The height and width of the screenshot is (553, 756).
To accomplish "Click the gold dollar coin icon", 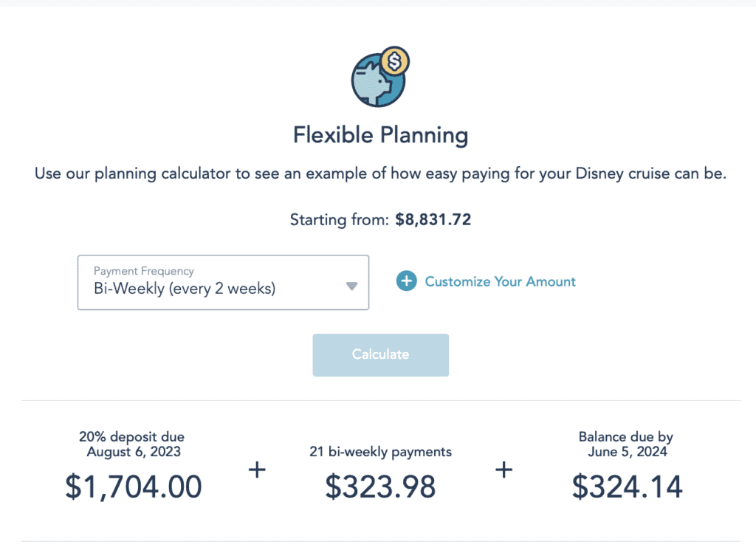I will pos(395,61).
